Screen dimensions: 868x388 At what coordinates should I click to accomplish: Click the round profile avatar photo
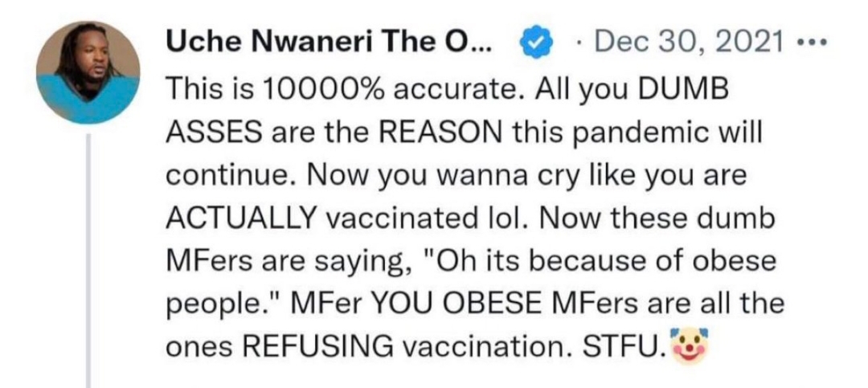tap(88, 73)
